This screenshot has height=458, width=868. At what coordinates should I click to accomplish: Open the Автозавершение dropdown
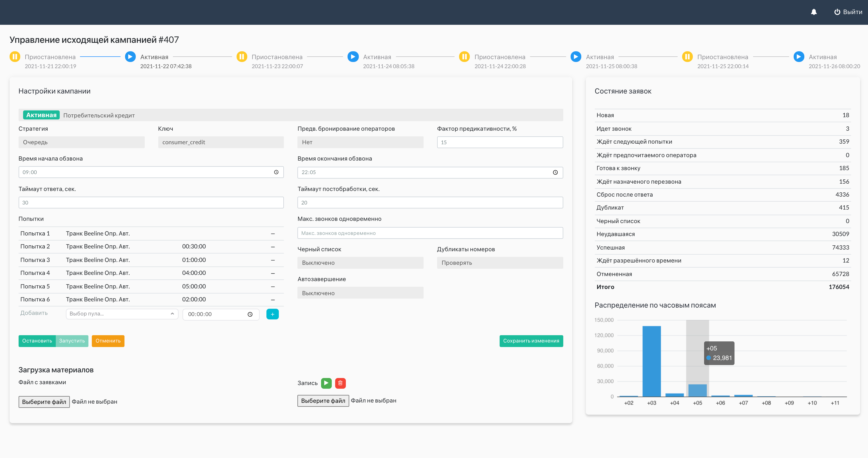pyautogui.click(x=360, y=293)
